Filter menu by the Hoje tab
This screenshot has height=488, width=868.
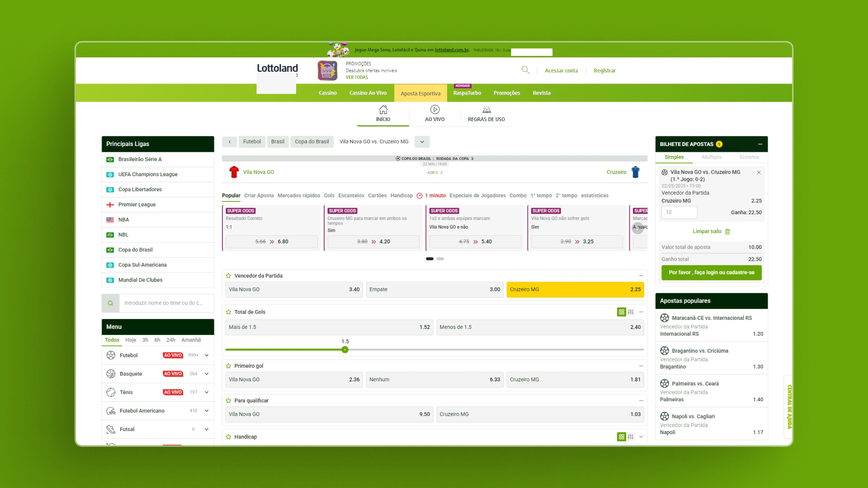coord(131,340)
